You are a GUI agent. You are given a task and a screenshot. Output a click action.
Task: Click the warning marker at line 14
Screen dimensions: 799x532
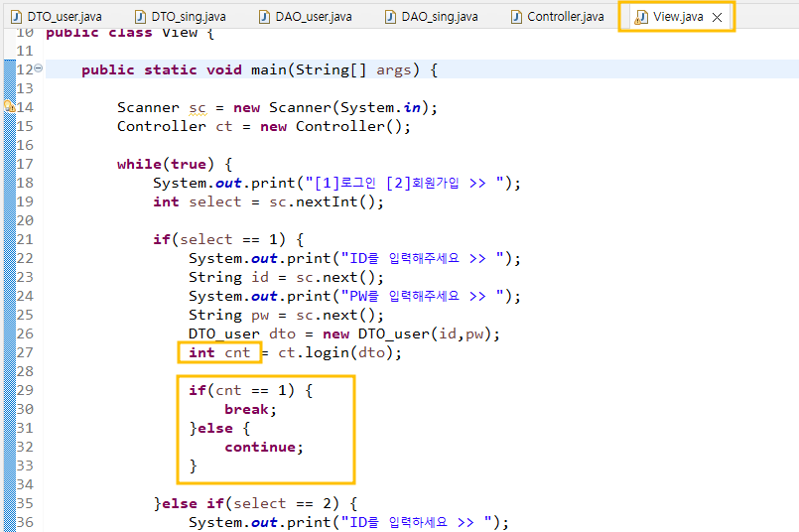coord(9,106)
